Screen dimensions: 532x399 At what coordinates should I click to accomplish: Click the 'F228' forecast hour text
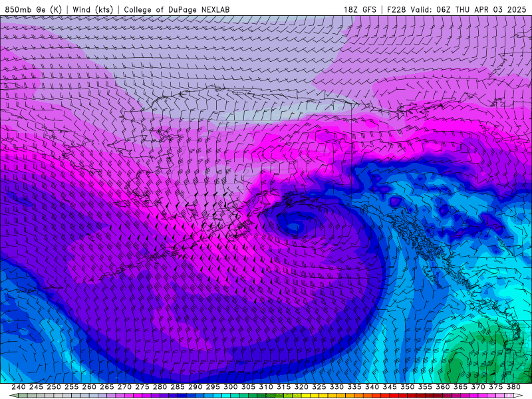396,9
